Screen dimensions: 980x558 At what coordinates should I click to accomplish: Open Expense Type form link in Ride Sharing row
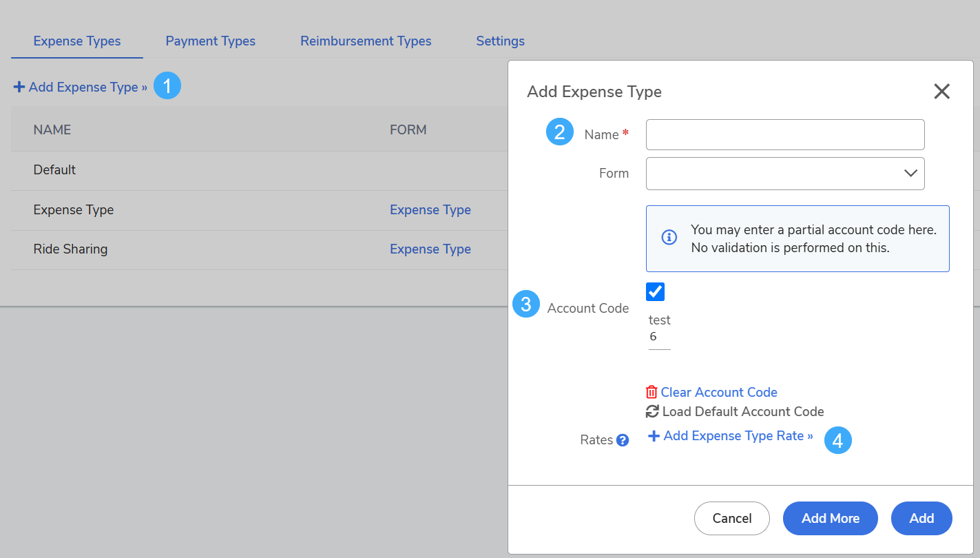(x=430, y=249)
